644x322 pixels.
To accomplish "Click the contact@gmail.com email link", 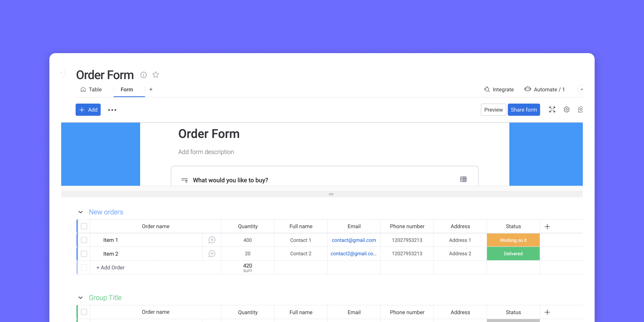I will click(354, 240).
